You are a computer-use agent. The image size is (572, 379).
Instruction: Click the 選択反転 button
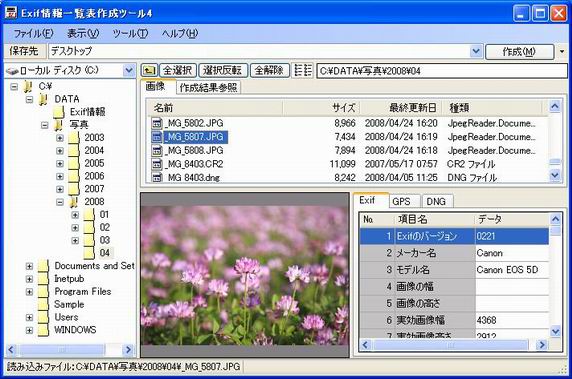click(223, 70)
